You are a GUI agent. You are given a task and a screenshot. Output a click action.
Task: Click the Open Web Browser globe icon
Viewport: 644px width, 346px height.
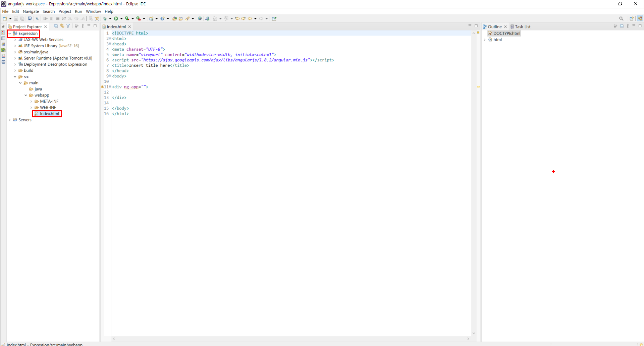coord(200,18)
